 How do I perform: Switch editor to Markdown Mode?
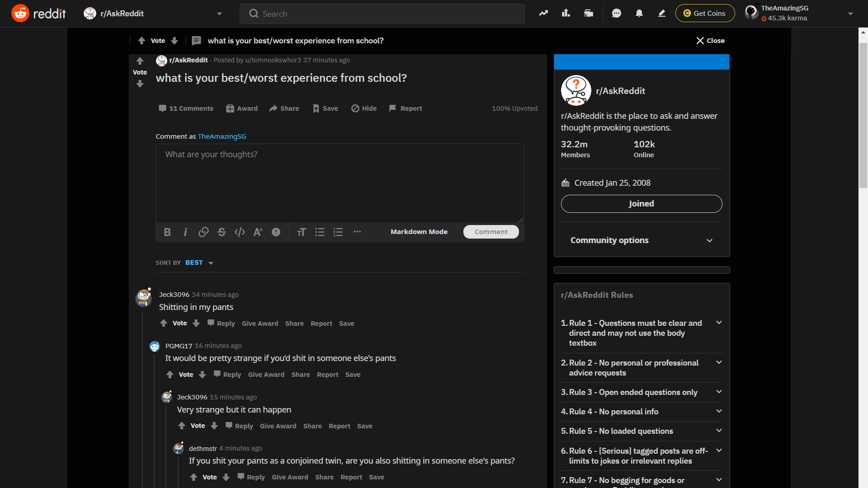pyautogui.click(x=419, y=232)
